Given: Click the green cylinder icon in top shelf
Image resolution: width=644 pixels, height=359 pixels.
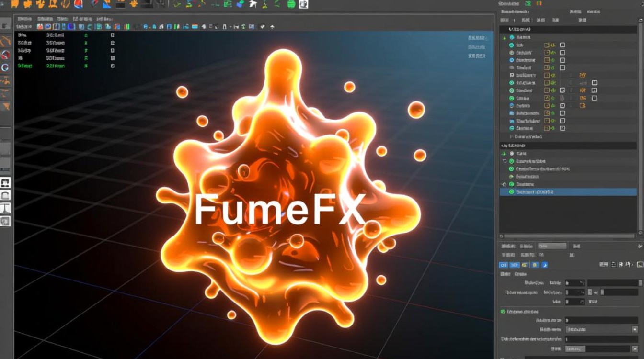Looking at the screenshot, I should click(291, 4).
